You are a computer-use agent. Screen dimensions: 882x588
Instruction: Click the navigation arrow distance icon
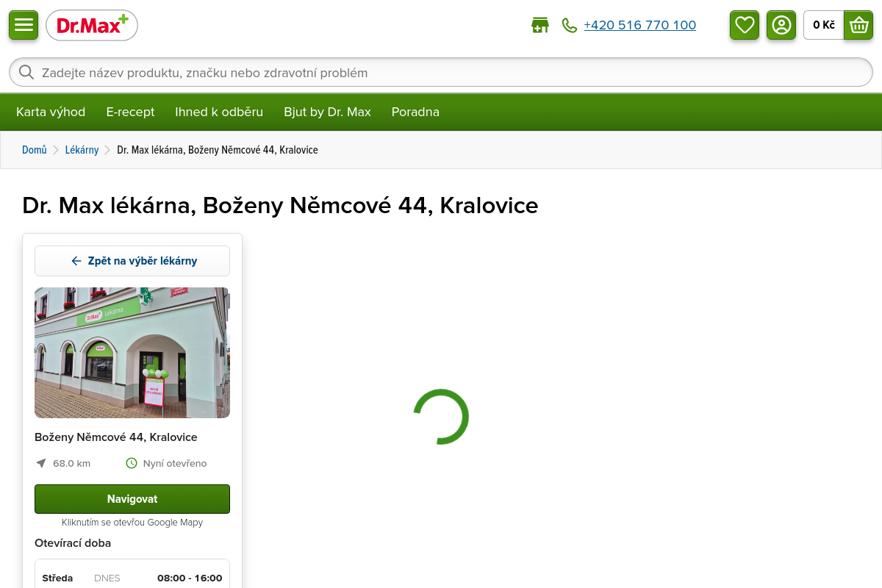[x=41, y=463]
